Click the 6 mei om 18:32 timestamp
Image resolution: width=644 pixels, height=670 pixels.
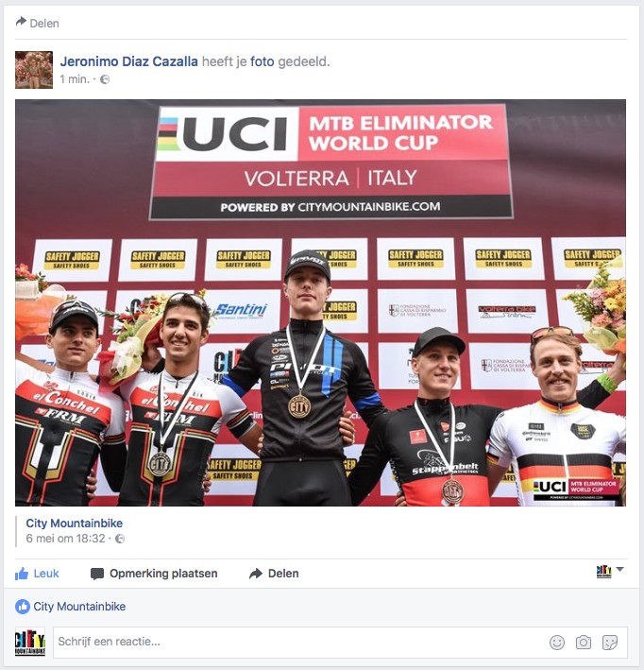[65, 539]
